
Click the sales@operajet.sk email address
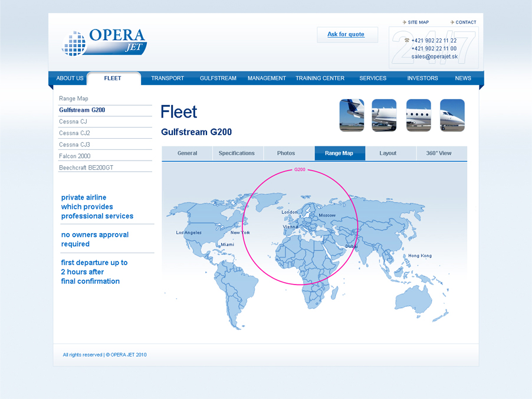435,57
